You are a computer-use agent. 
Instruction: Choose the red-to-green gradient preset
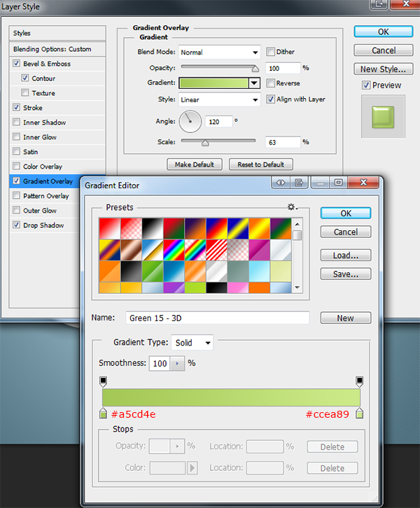coord(174,228)
